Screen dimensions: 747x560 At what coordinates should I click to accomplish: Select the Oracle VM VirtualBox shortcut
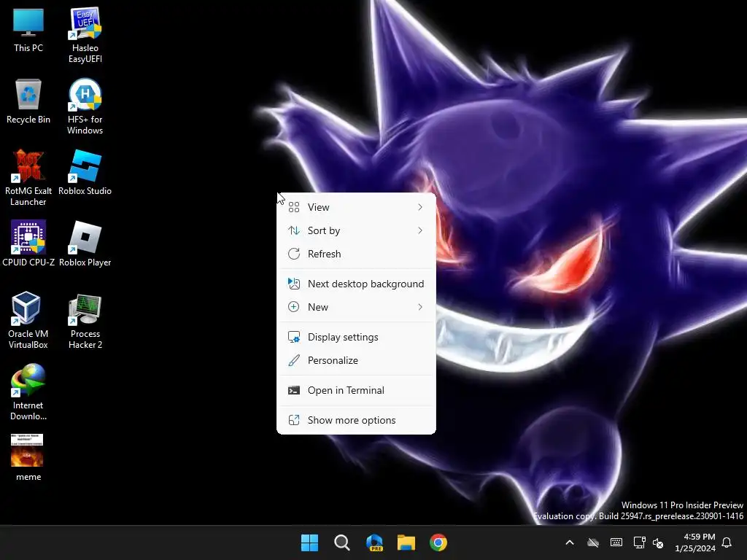(x=28, y=321)
